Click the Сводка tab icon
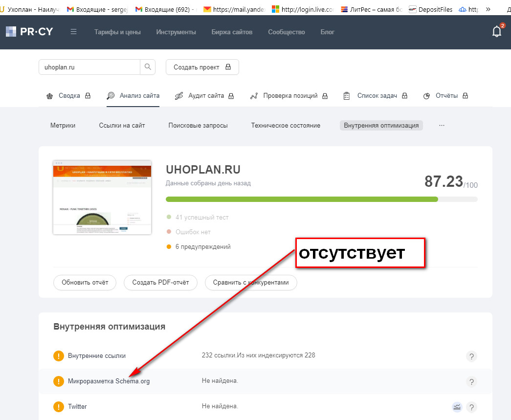Image resolution: width=511 pixels, height=420 pixels. tap(49, 96)
